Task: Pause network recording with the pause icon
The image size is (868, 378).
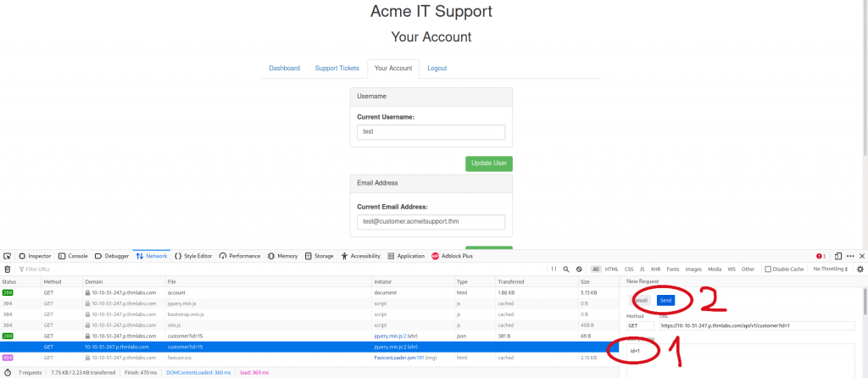Action: tap(554, 269)
